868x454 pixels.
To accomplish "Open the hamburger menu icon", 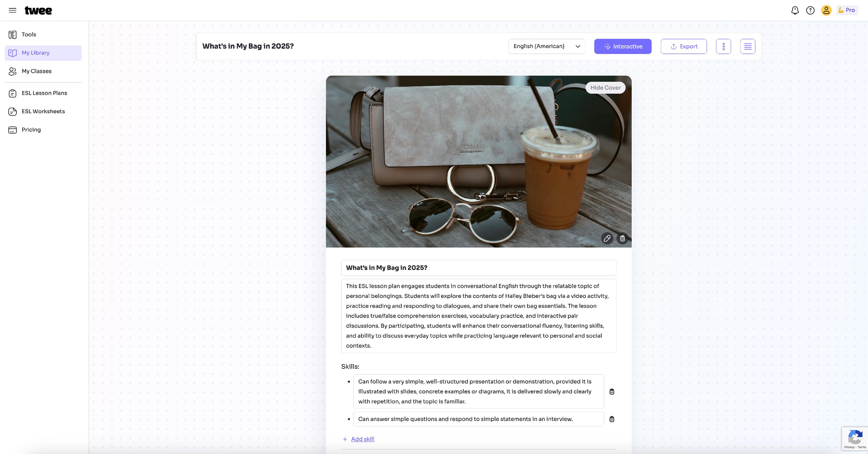I will coord(12,10).
